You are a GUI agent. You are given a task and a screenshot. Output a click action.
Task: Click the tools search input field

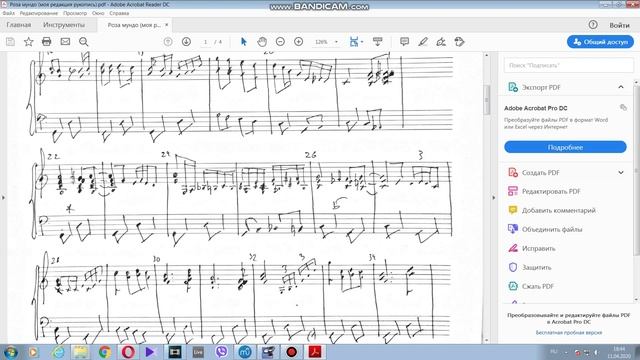tap(569, 65)
